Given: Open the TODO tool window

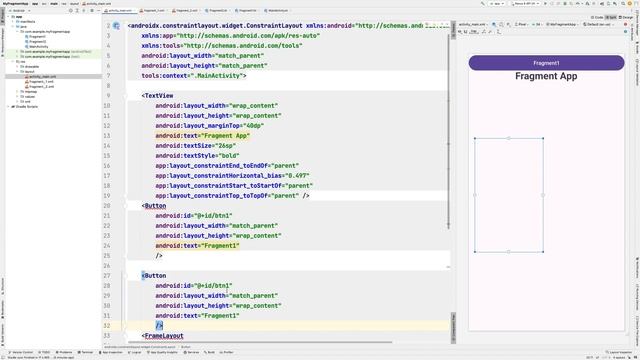Looking at the screenshot, I should pyautogui.click(x=44, y=352).
